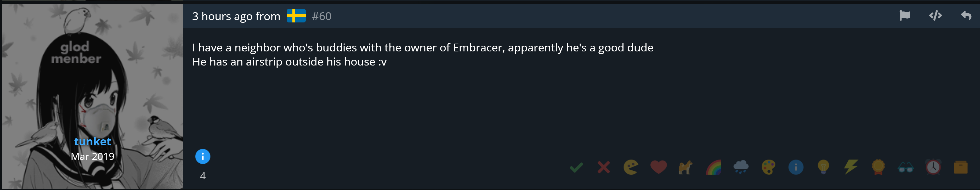
Task: Click the red X disagree reaction
Action: (604, 167)
